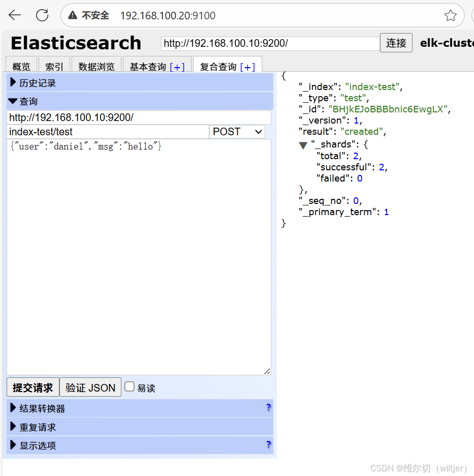Click the "_primary_term": 1 line
The width and height of the screenshot is (474, 476).
click(x=343, y=212)
